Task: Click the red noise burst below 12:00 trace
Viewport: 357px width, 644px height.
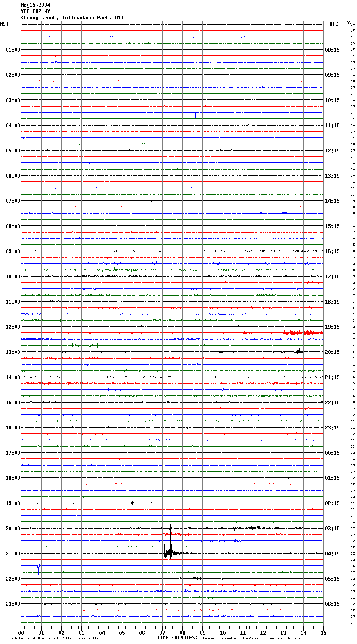Action: pyautogui.click(x=303, y=333)
